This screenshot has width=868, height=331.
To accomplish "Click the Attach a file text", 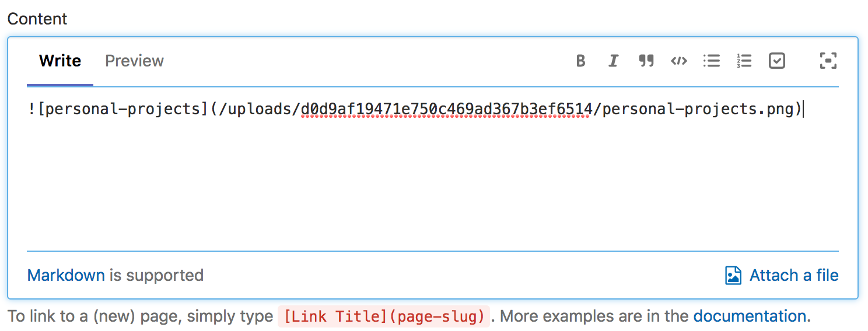I will [794, 275].
